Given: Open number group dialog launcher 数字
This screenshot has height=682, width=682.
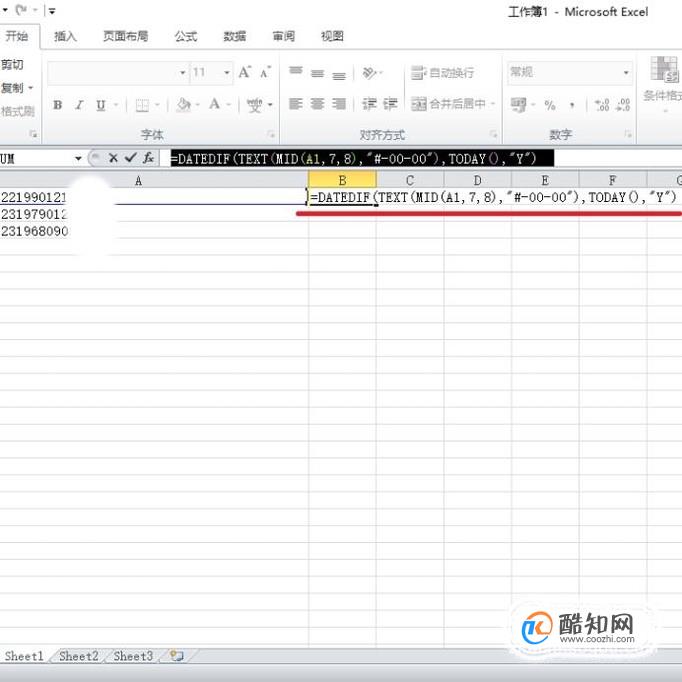Looking at the screenshot, I should [628, 134].
